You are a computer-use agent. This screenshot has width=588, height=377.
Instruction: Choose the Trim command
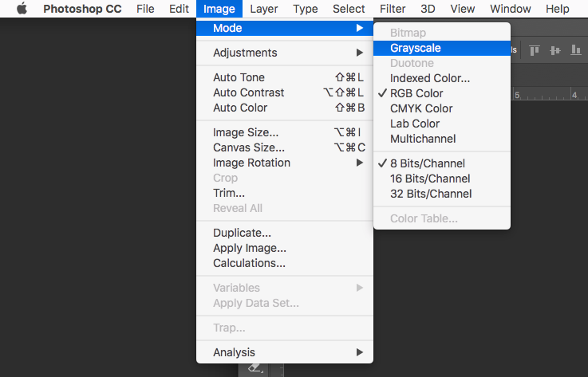[285, 194]
